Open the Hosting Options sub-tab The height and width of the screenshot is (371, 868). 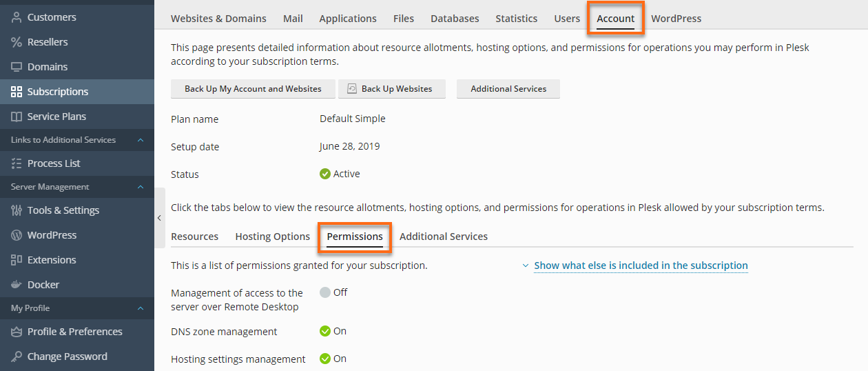pos(273,237)
